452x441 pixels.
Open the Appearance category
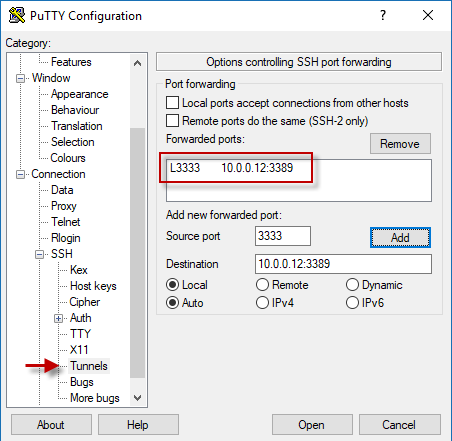(79, 94)
